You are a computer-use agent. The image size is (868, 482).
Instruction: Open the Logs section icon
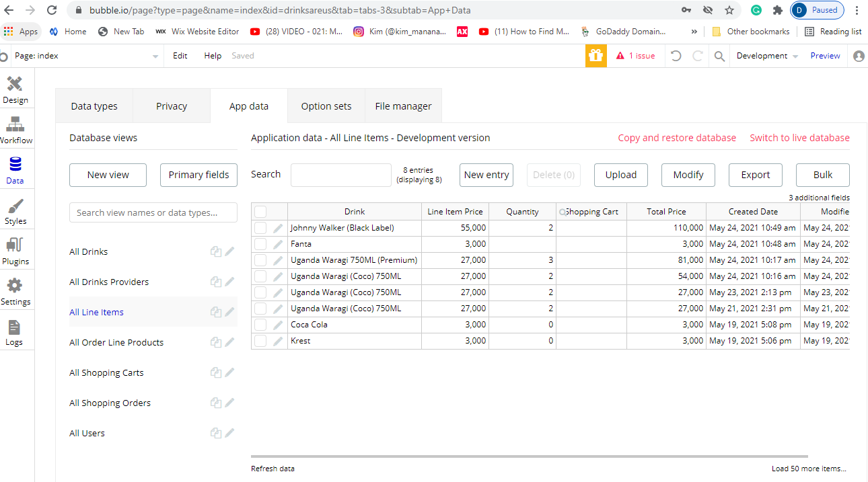(x=14, y=332)
